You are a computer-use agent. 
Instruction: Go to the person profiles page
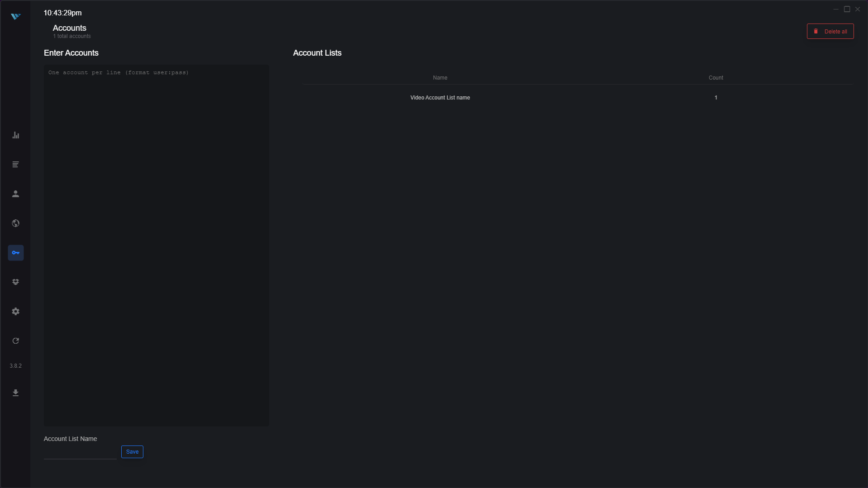tap(16, 194)
